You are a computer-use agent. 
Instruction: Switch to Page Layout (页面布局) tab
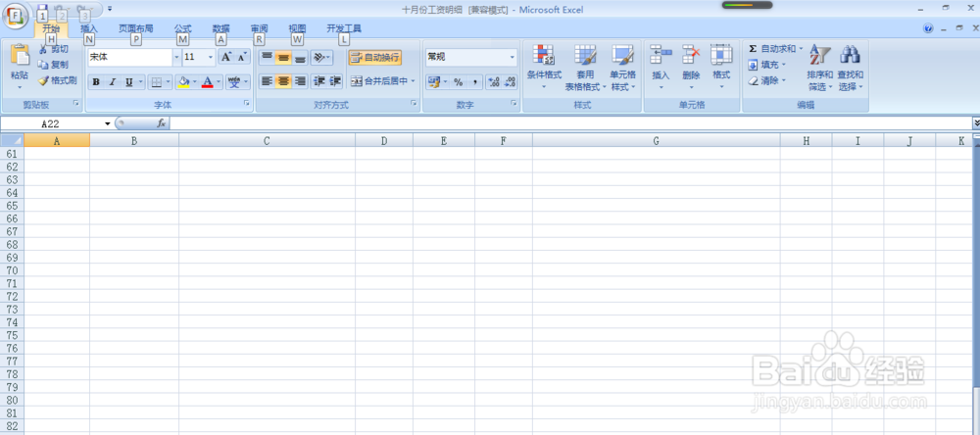pyautogui.click(x=135, y=28)
